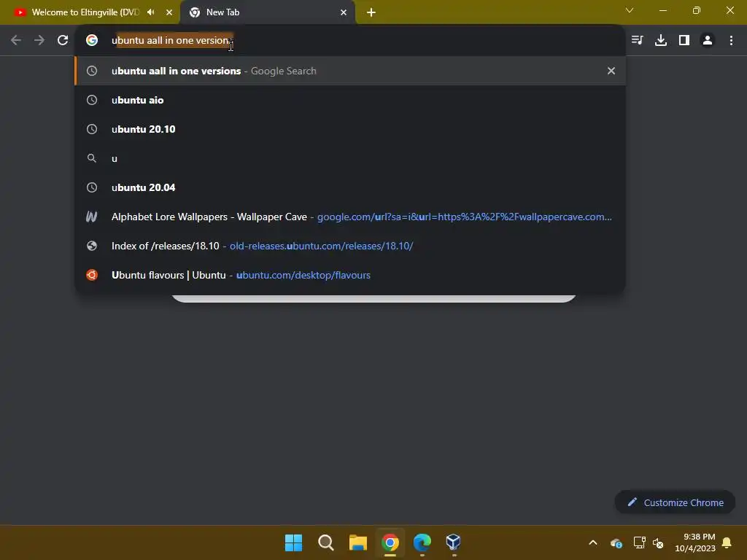Screen dimensions: 747x560
Task: Click the Chrome taskbar icon
Action: [390, 542]
